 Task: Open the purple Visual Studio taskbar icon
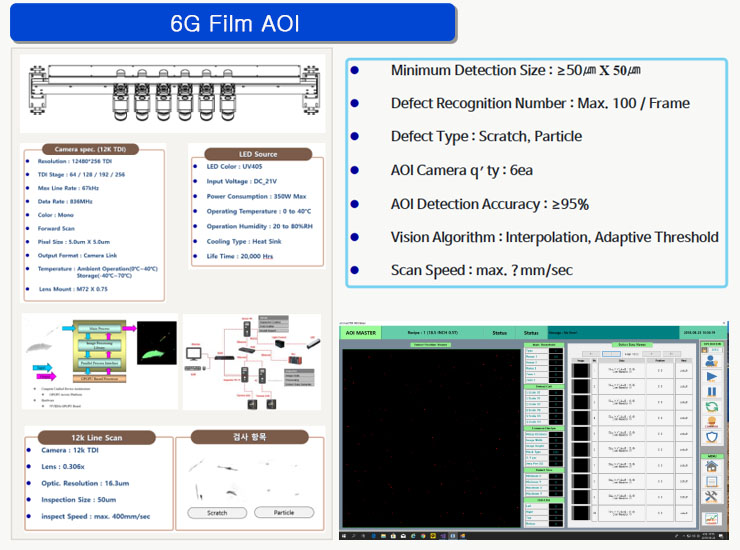coord(443,536)
